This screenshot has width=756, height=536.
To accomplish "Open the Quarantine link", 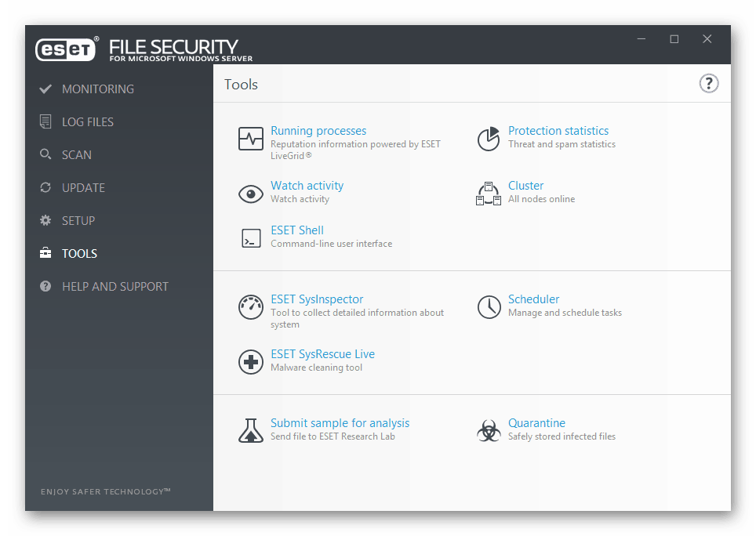I will (x=536, y=423).
